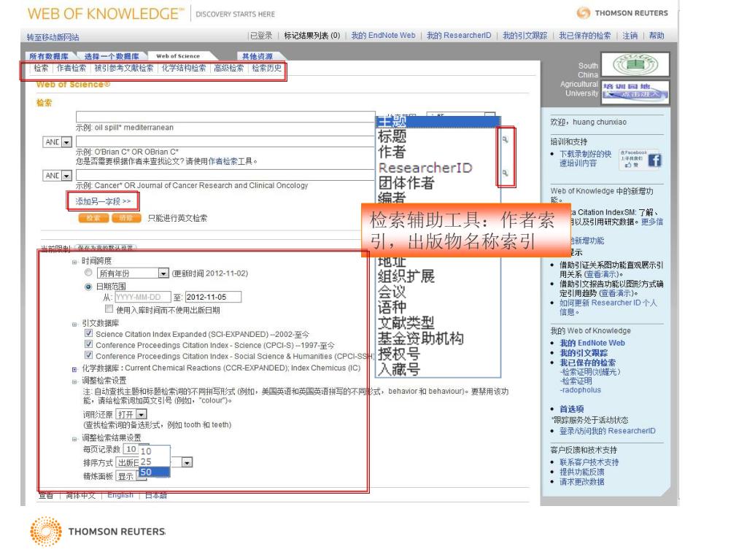Open the 作者检索 sub-tab

[71, 68]
